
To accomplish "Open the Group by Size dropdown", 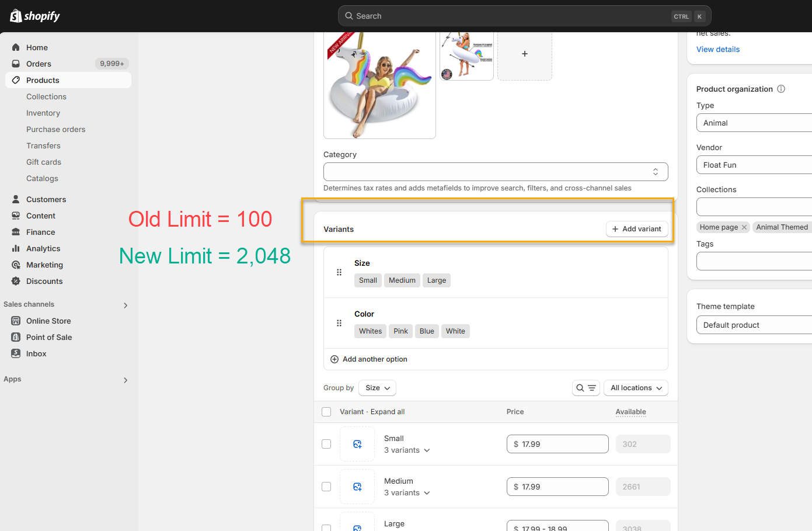I will 377,388.
